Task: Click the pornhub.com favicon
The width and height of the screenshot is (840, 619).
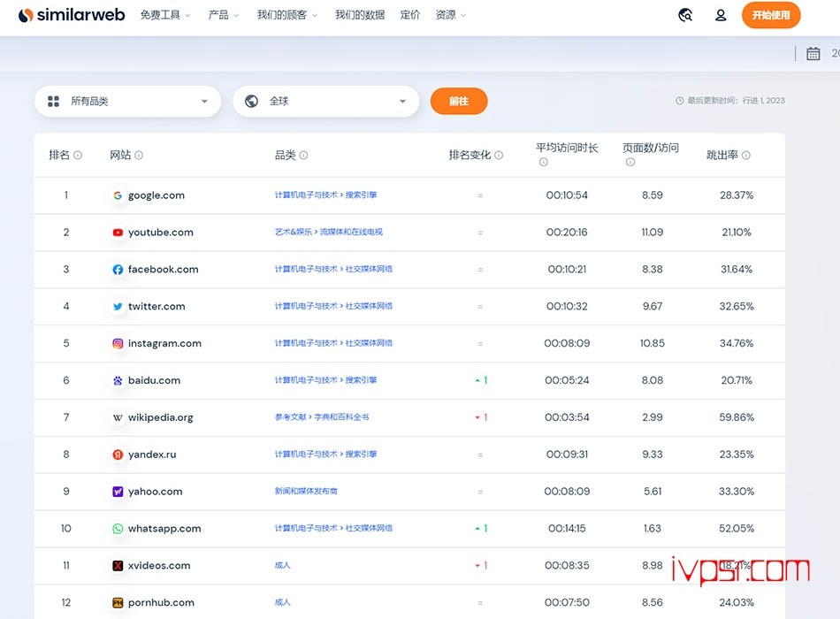Action: (x=118, y=602)
